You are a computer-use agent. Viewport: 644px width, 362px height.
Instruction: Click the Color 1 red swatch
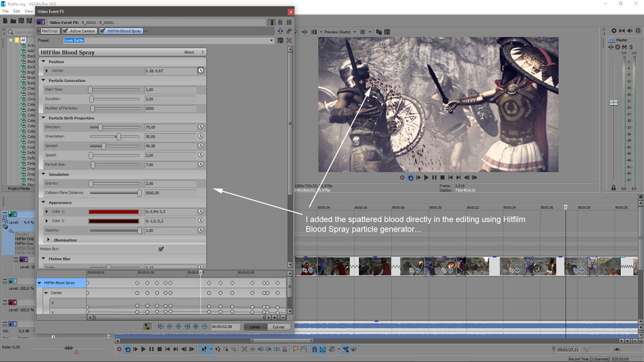point(114,212)
